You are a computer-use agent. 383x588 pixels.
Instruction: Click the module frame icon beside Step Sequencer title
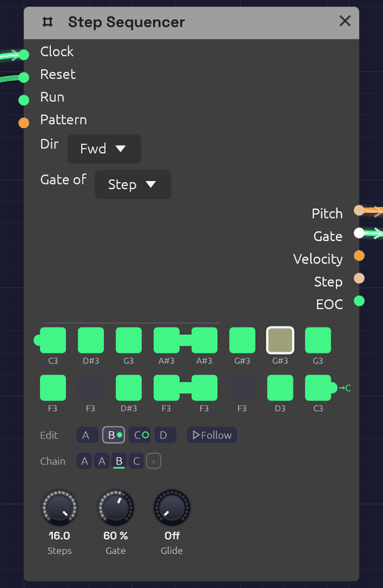point(47,22)
